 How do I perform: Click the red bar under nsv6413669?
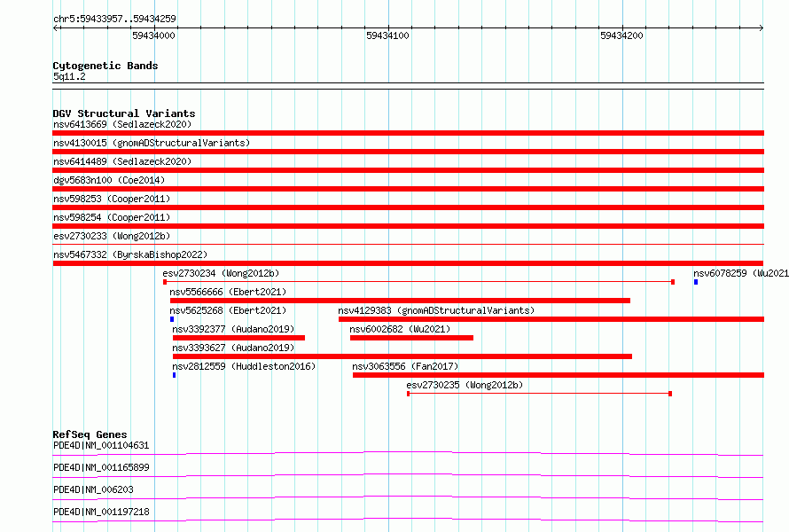408,133
